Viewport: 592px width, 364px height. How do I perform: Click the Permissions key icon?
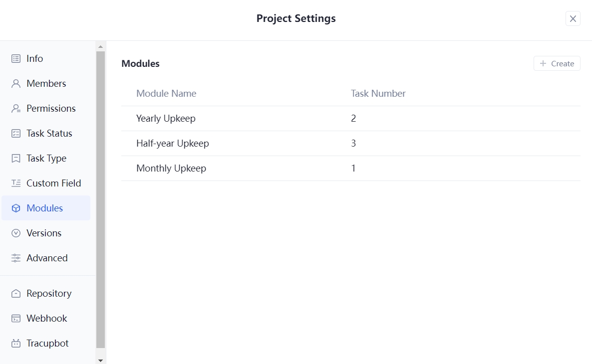15,108
